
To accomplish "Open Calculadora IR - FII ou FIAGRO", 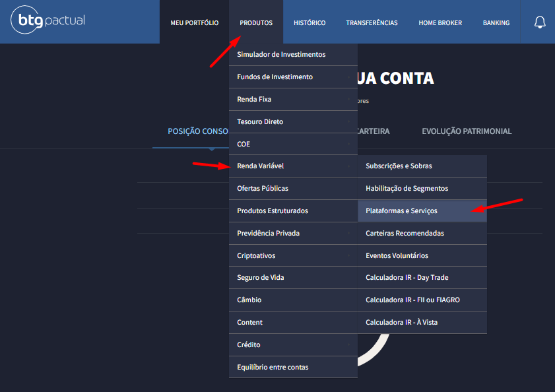I will click(422, 300).
